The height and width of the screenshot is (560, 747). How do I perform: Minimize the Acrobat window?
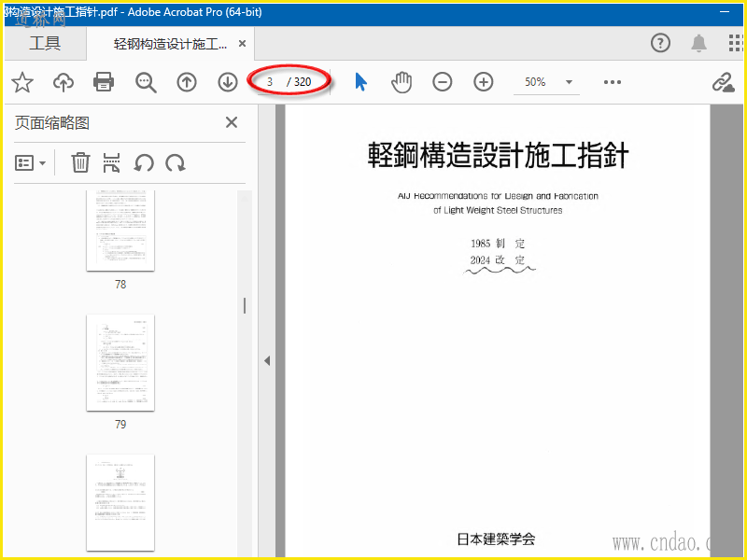click(x=726, y=12)
